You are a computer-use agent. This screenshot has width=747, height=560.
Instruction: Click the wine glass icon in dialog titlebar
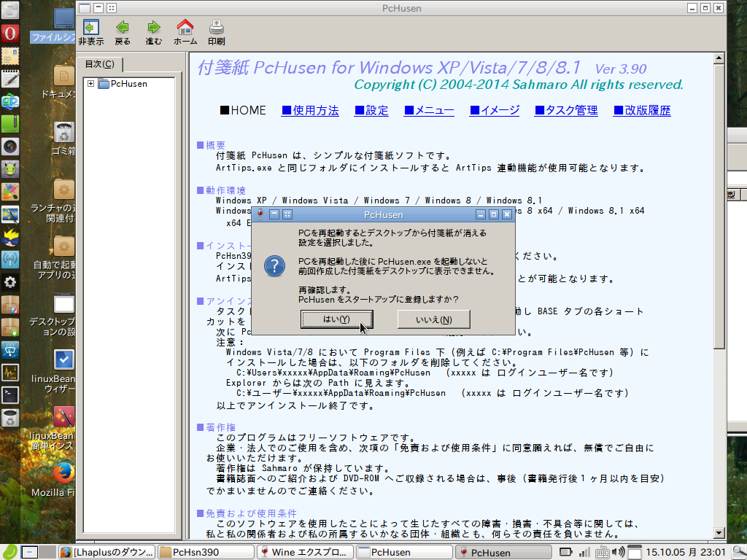coord(260,214)
